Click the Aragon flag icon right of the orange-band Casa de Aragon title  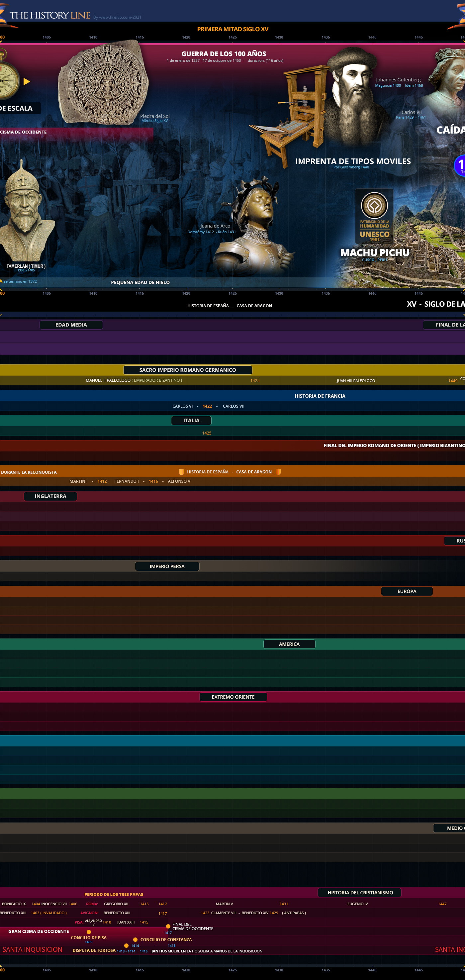click(278, 472)
